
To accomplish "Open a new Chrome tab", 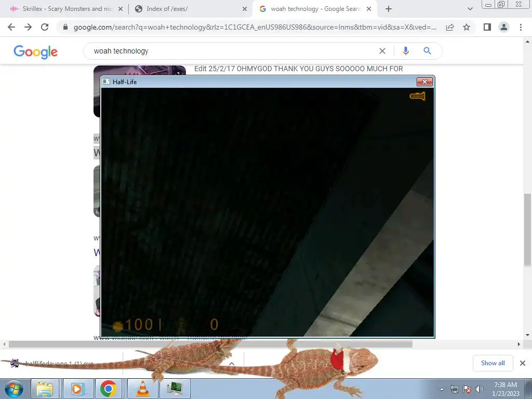I will tap(389, 9).
